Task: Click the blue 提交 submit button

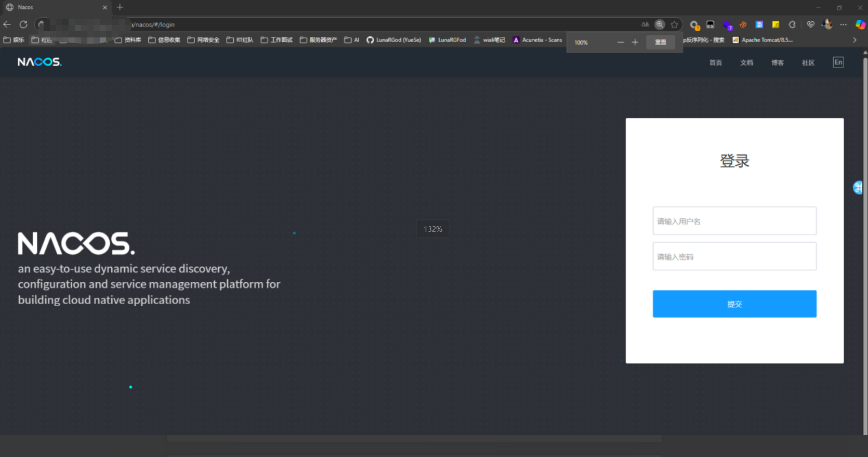Action: pos(734,304)
